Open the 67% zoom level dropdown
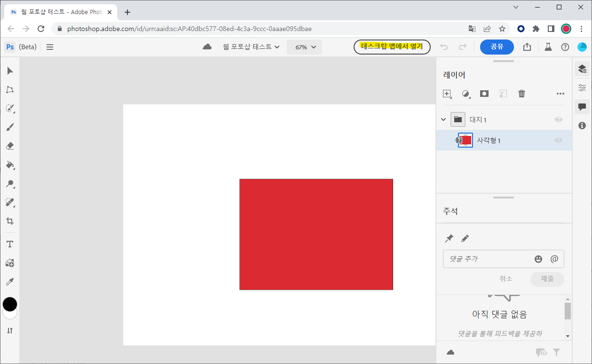This screenshot has height=364, width=592. tap(304, 47)
